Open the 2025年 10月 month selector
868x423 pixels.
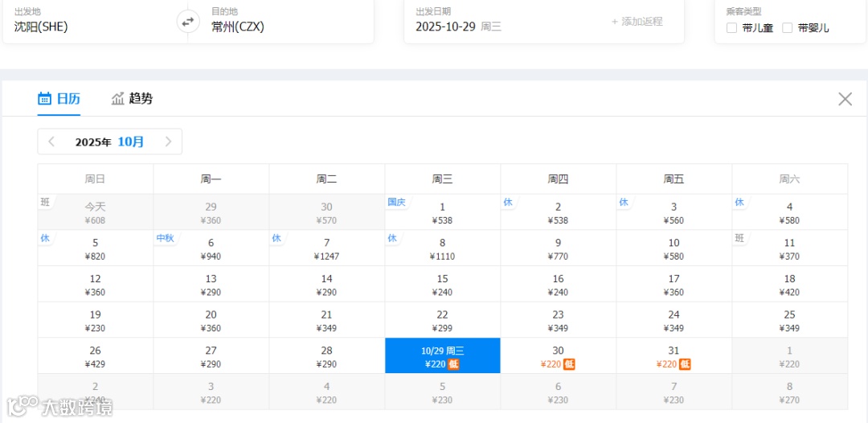pos(109,142)
